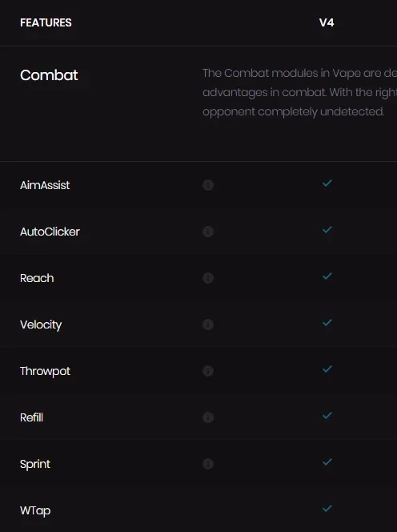This screenshot has width=397, height=532.
Task: Click the info icon beside AutoClicker
Action: 208,232
